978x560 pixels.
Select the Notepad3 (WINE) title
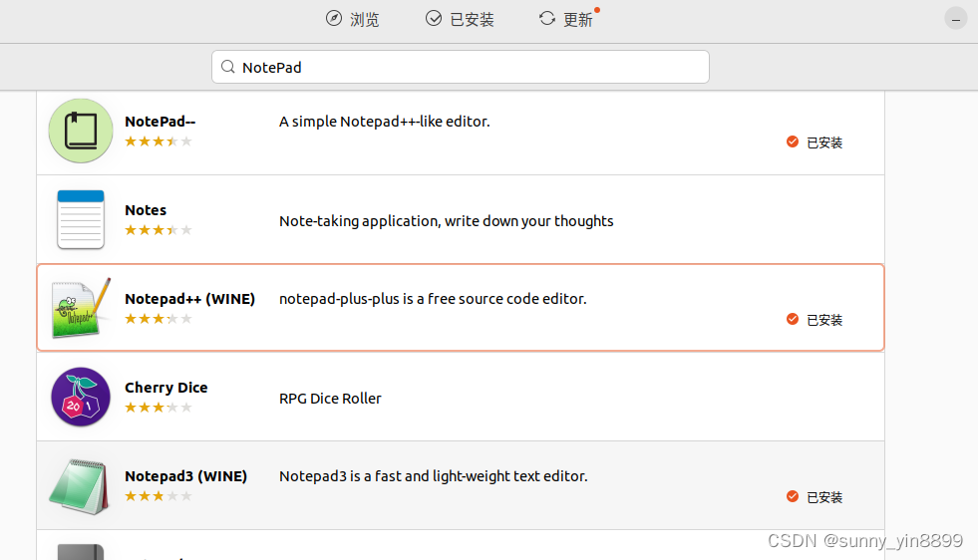(x=185, y=476)
